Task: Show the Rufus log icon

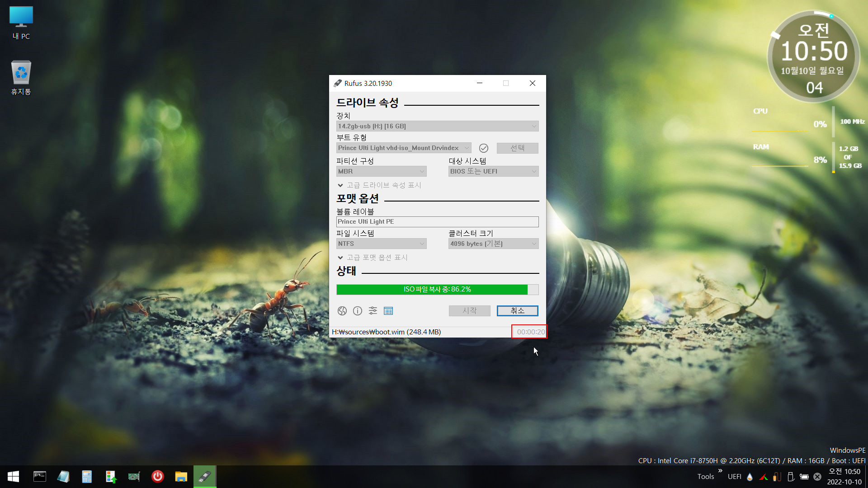Action: 388,311
